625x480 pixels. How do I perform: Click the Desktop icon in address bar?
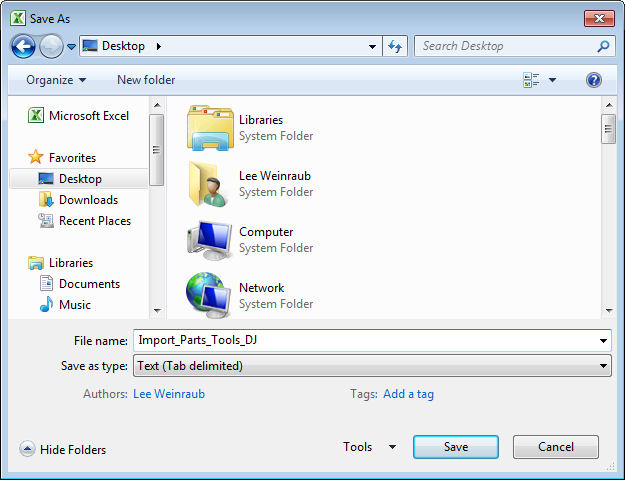(90, 46)
